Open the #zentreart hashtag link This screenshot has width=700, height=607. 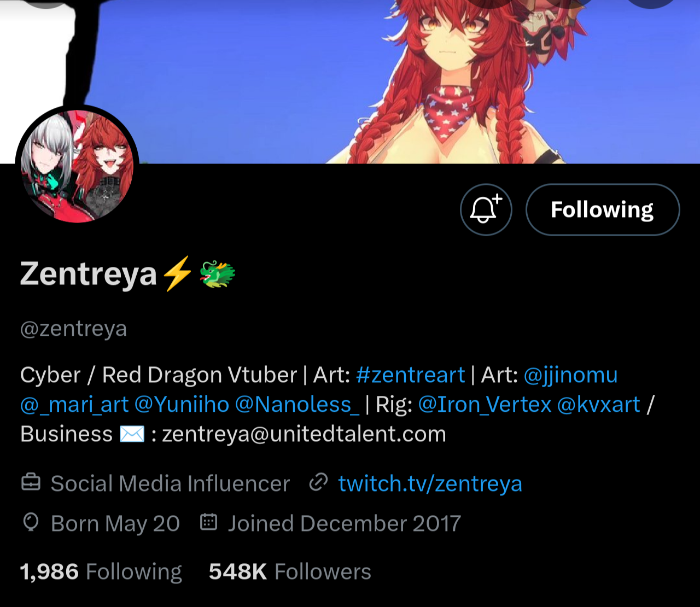point(410,375)
